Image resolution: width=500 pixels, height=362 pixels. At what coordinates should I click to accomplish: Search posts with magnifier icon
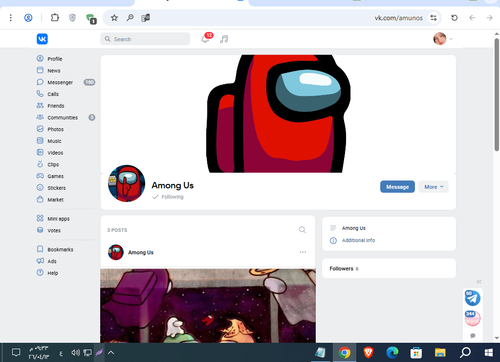tap(302, 230)
